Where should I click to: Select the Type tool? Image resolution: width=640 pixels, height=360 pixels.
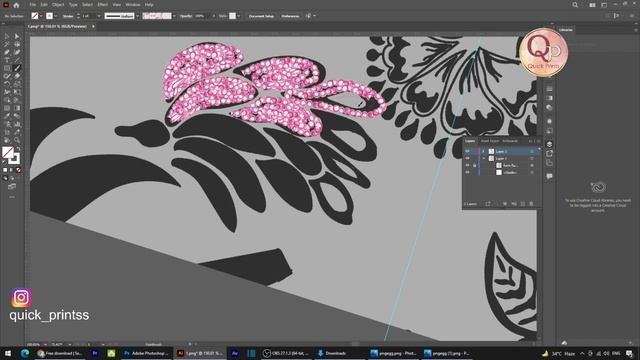coord(7,60)
